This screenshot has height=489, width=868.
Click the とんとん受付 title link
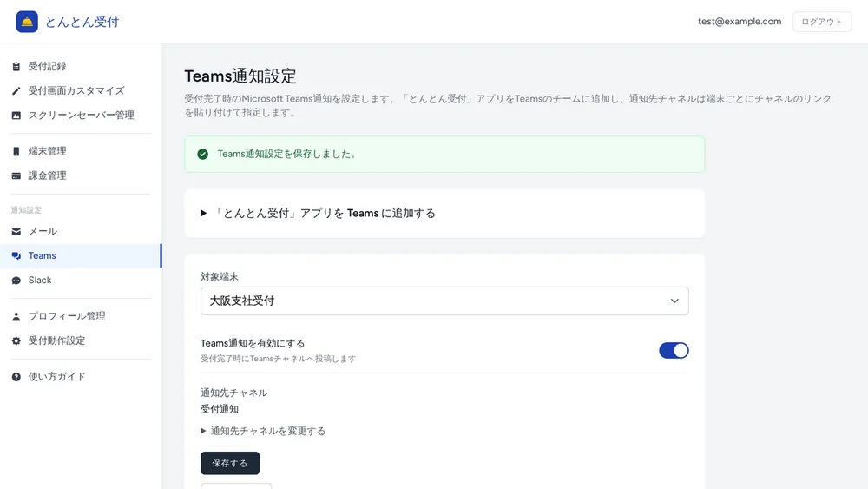click(82, 22)
